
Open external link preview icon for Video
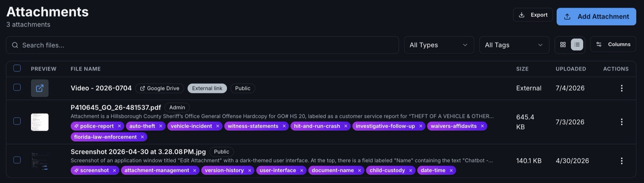point(40,88)
